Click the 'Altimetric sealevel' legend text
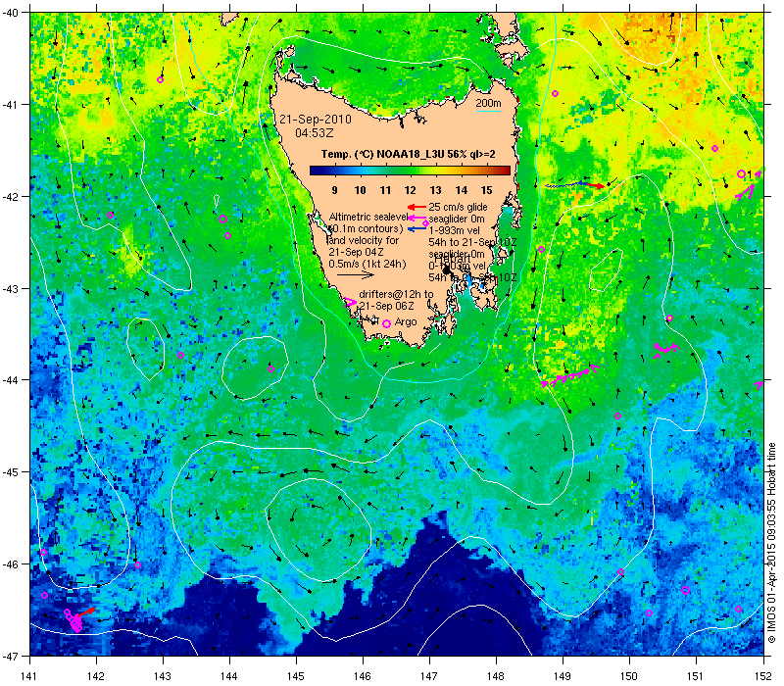The width and height of the screenshot is (784, 686). [368, 217]
